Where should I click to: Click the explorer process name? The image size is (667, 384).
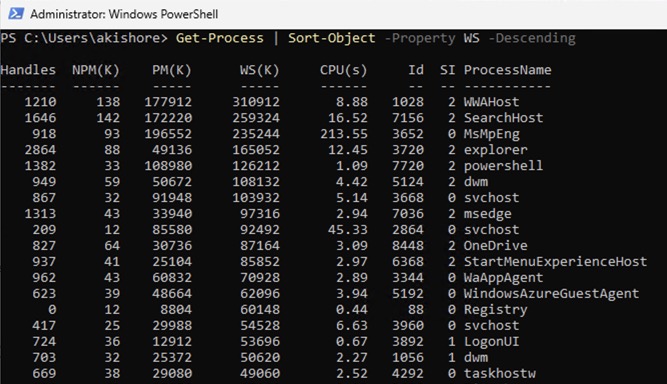point(496,150)
